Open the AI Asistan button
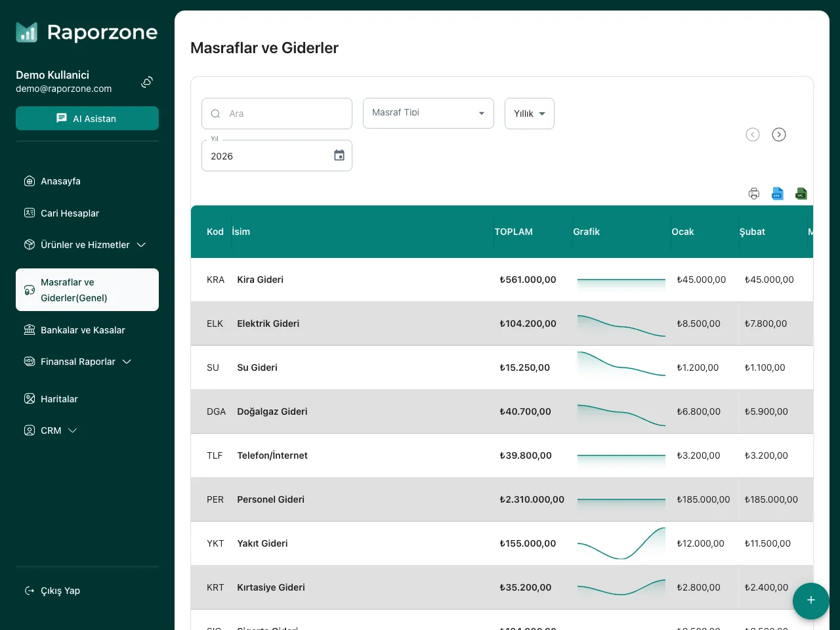 [87, 118]
